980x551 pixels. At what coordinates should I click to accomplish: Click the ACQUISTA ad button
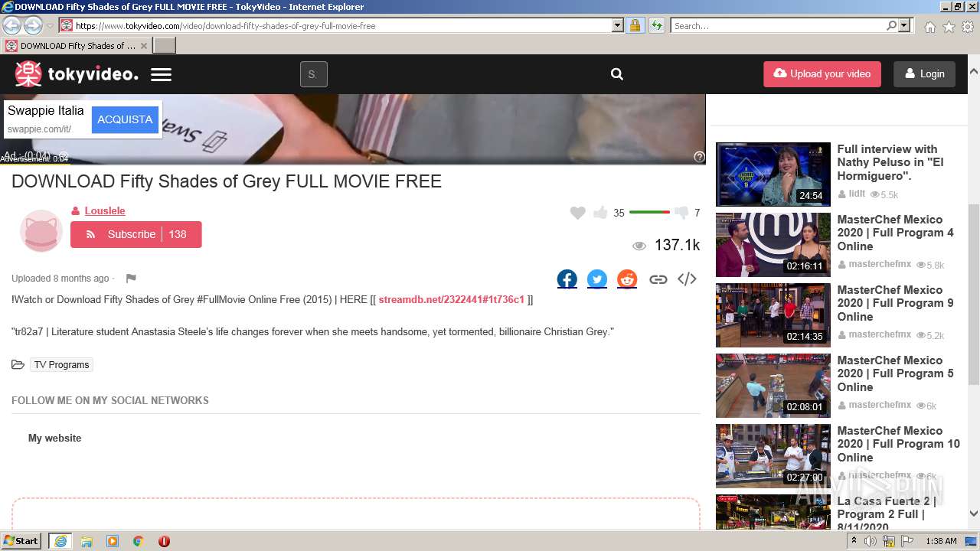tap(125, 119)
